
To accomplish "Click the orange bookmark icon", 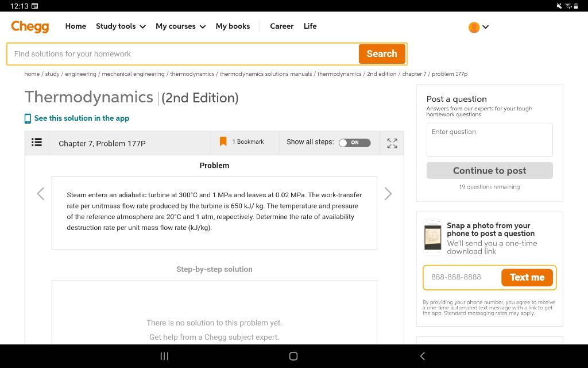I will click(x=223, y=141).
